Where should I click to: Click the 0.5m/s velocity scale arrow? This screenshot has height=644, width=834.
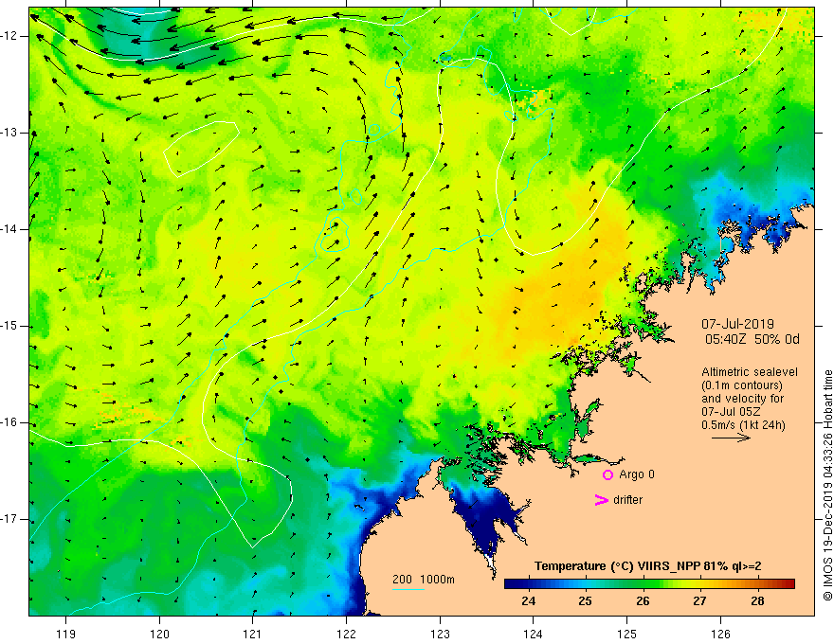(731, 438)
